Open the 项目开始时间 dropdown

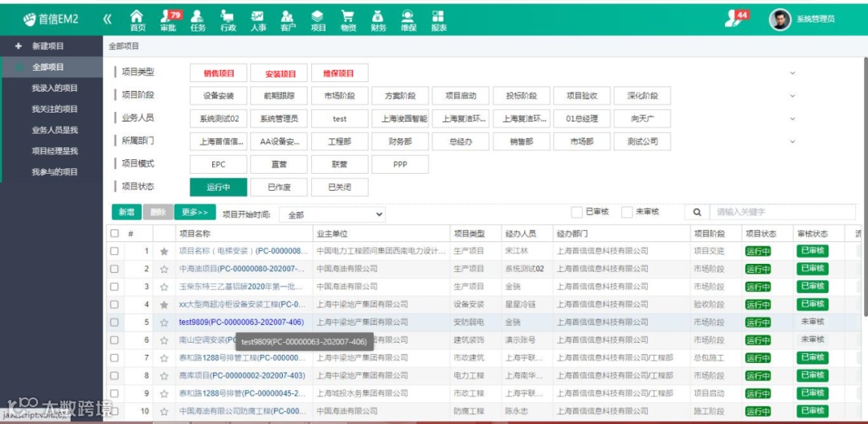(x=332, y=215)
